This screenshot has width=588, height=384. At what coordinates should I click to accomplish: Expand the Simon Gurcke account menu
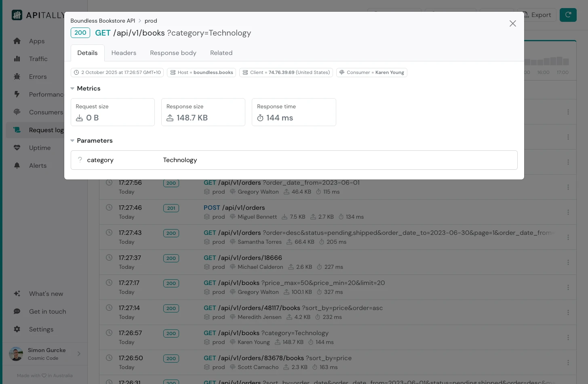tap(79, 354)
